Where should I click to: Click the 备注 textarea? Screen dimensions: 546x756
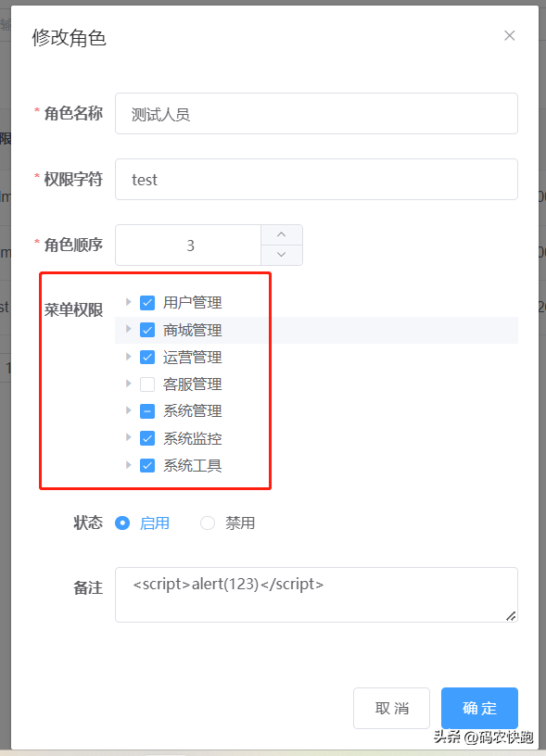(x=316, y=595)
